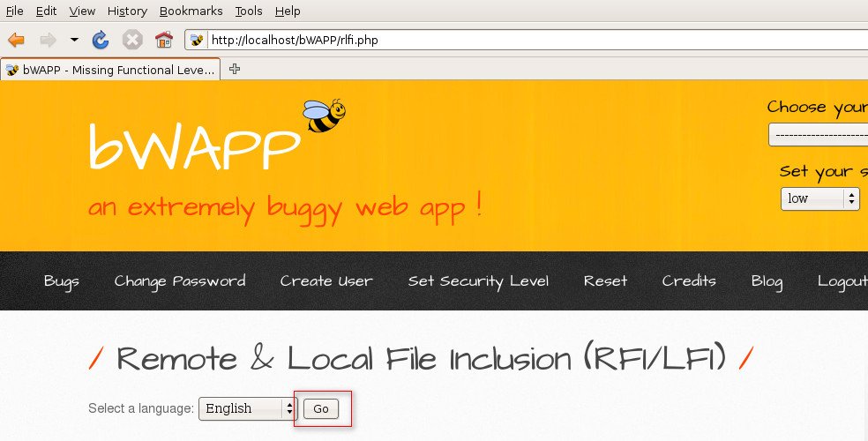Open a new tab with the plus icon
This screenshot has height=441, width=868.
pos(235,69)
